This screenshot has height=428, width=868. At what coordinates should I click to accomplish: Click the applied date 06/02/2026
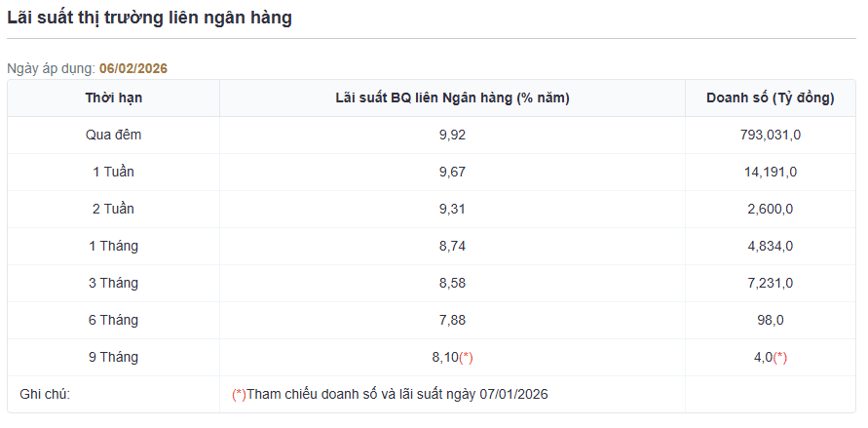(133, 68)
